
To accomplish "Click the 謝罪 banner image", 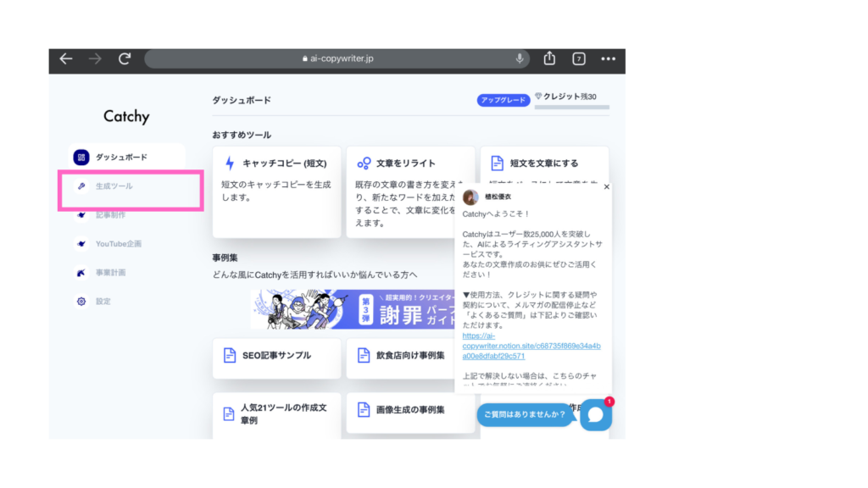I will pos(353,309).
